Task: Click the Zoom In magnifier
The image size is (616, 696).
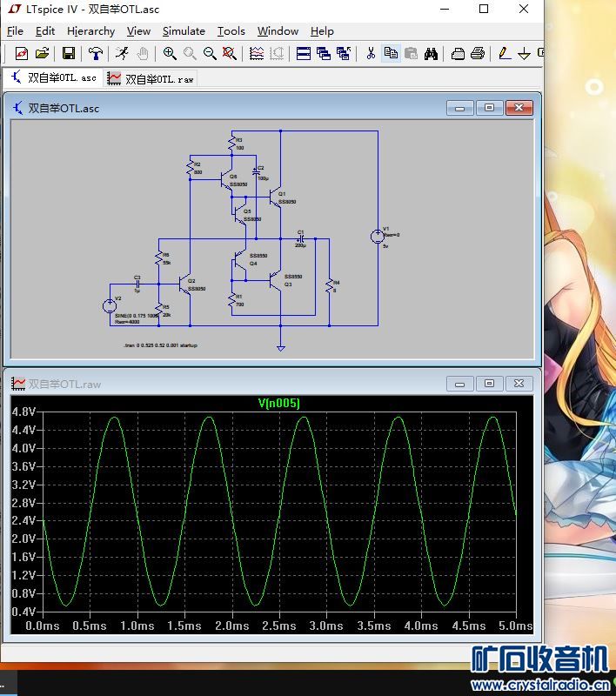Action: point(170,53)
